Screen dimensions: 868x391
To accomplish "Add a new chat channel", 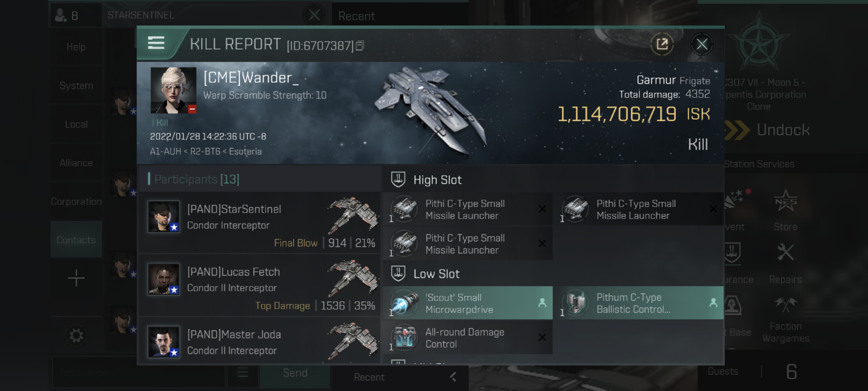I will click(76, 278).
